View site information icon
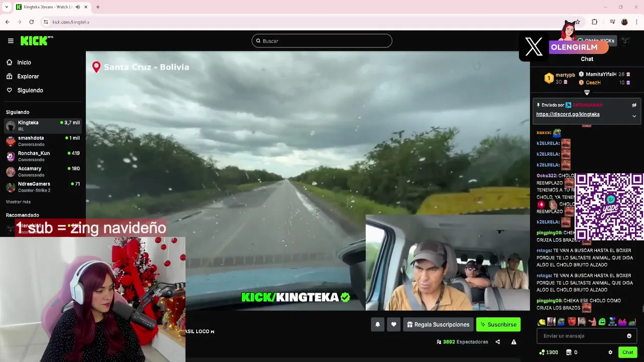The height and width of the screenshot is (362, 644). (46, 22)
